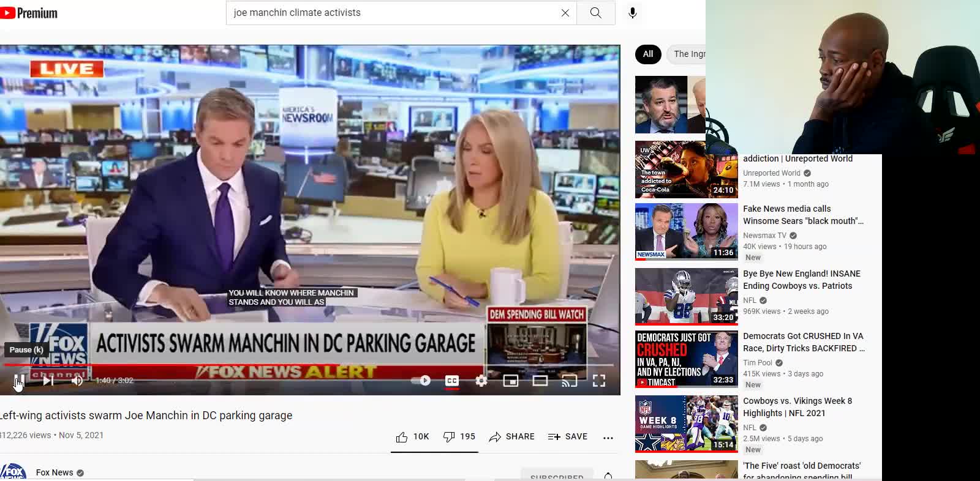Seek on the red video progress bar

[309, 365]
